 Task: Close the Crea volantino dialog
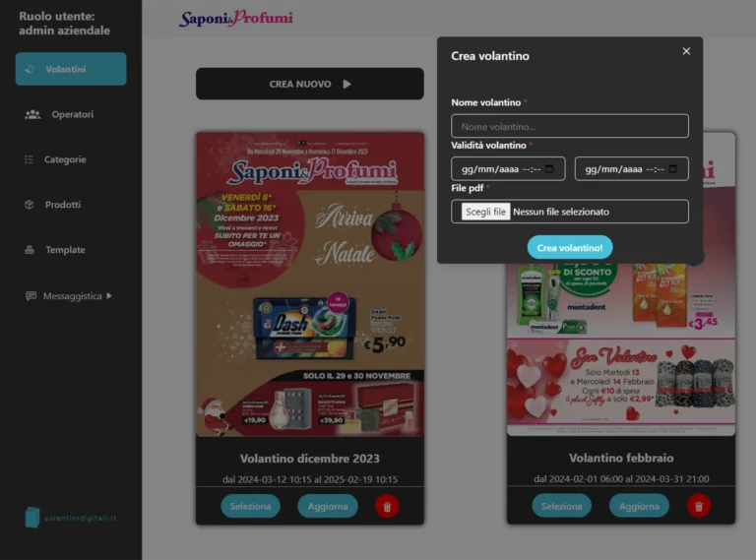click(686, 51)
